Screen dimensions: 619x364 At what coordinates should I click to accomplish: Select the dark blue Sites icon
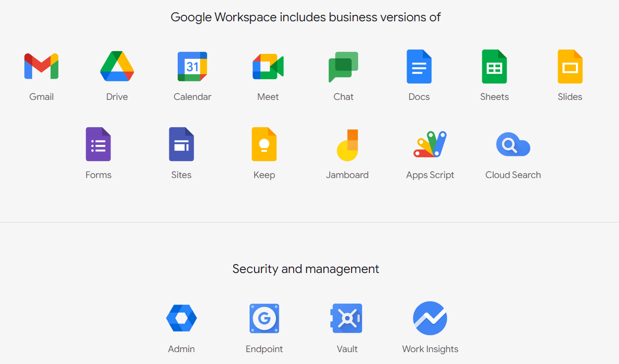point(181,144)
